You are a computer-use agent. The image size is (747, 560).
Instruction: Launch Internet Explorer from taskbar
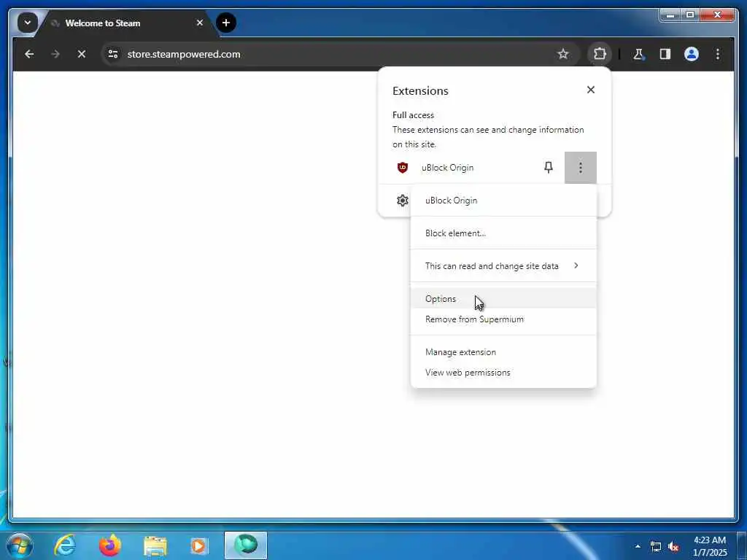65,545
